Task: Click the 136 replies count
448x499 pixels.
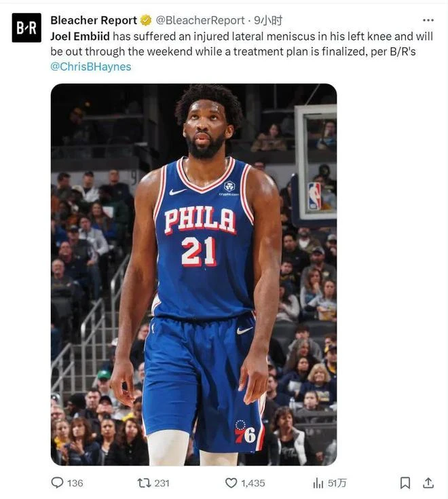Action: click(x=75, y=483)
